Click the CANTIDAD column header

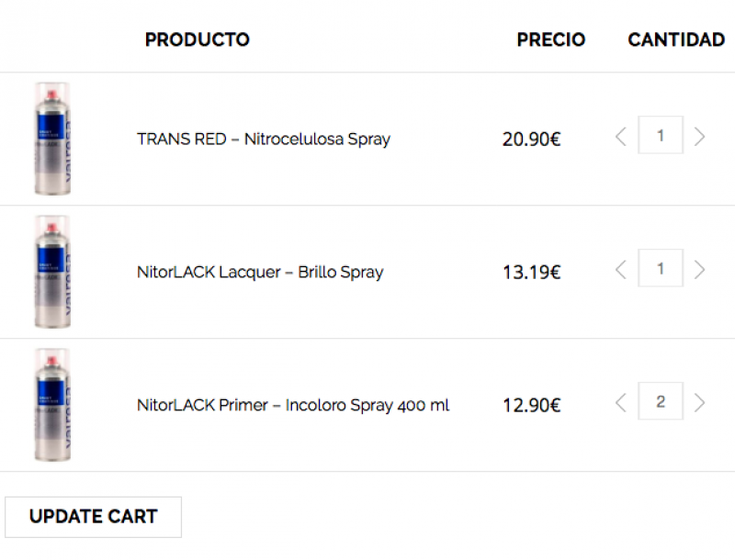(676, 39)
